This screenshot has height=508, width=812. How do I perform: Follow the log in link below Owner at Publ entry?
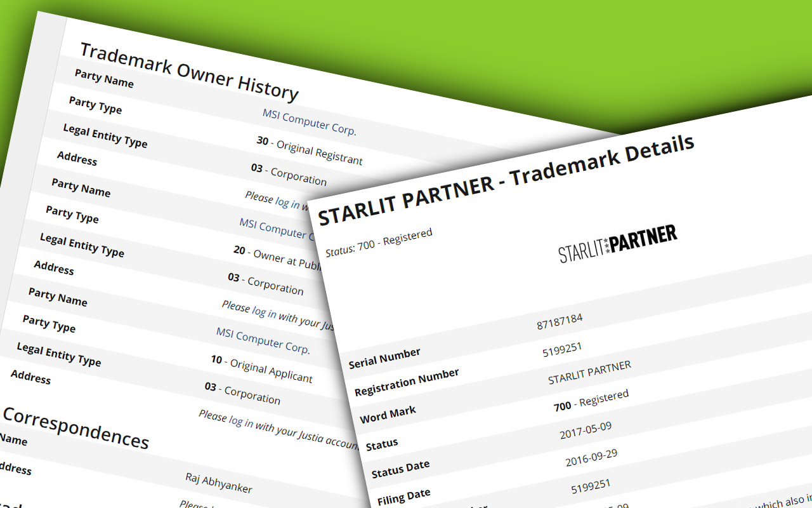point(264,312)
